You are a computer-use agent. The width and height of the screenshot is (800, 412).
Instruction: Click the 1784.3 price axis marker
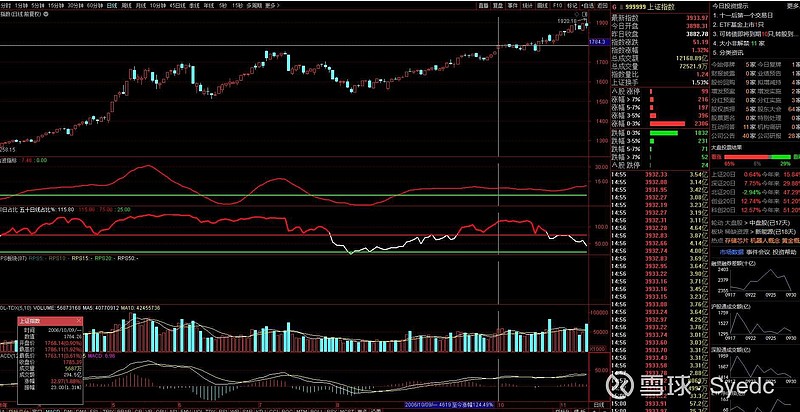point(598,41)
